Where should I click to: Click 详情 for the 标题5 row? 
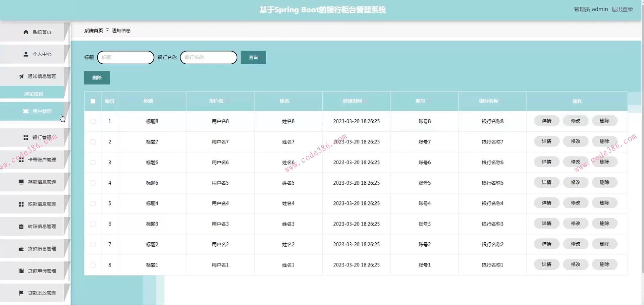[x=546, y=182]
